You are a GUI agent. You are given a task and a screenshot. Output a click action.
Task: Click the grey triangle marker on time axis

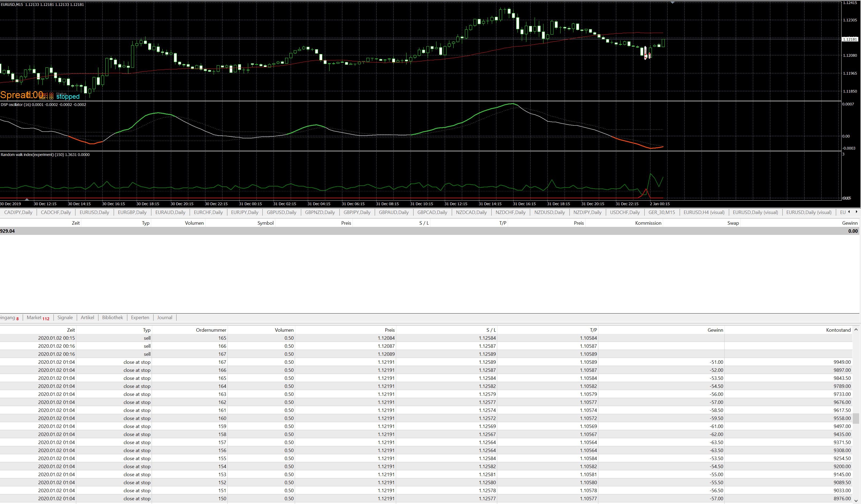[27, 199]
